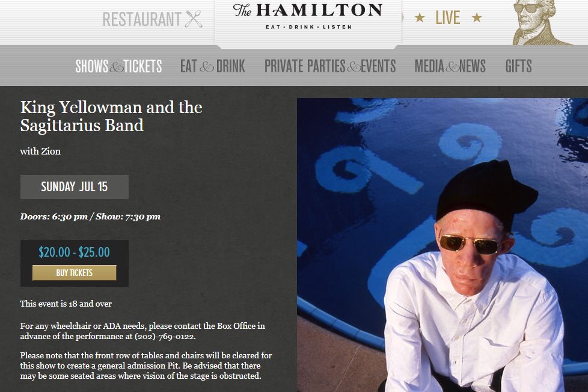Screen dimensions: 588x392
Task: Open the Media & News menu
Action: (450, 66)
